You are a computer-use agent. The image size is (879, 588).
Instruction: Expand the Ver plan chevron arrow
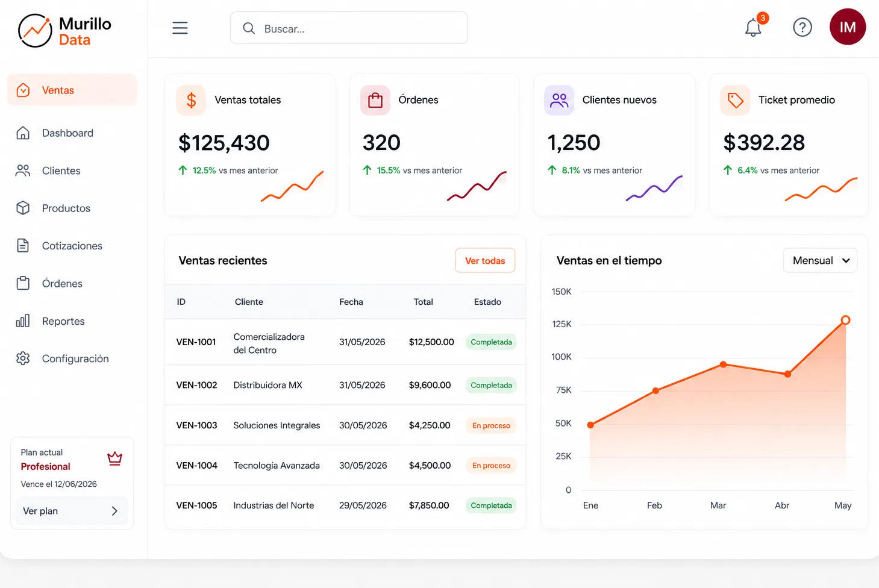(x=114, y=511)
